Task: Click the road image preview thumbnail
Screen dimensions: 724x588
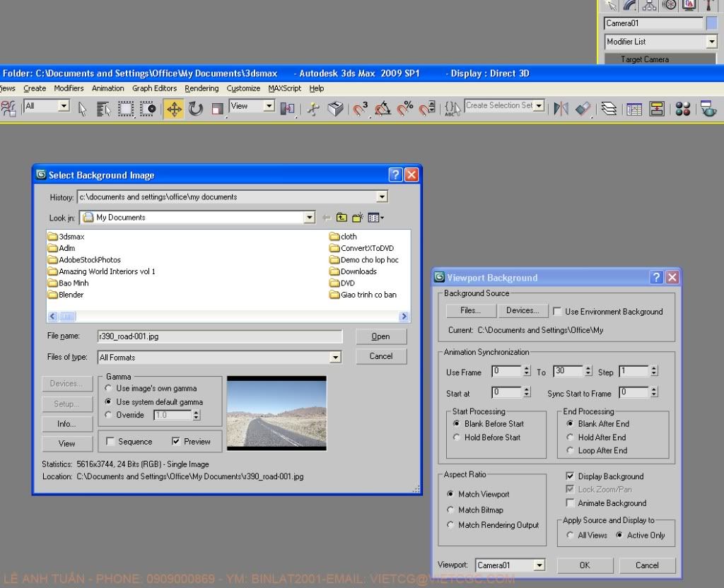Action: coord(276,413)
